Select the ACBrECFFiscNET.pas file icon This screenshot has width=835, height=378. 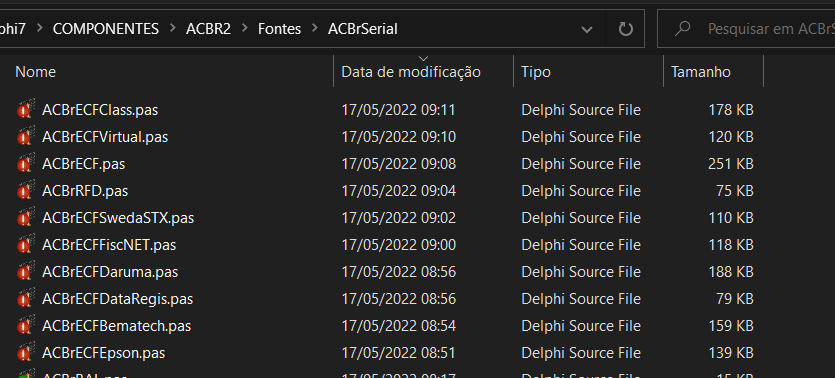click(x=26, y=245)
